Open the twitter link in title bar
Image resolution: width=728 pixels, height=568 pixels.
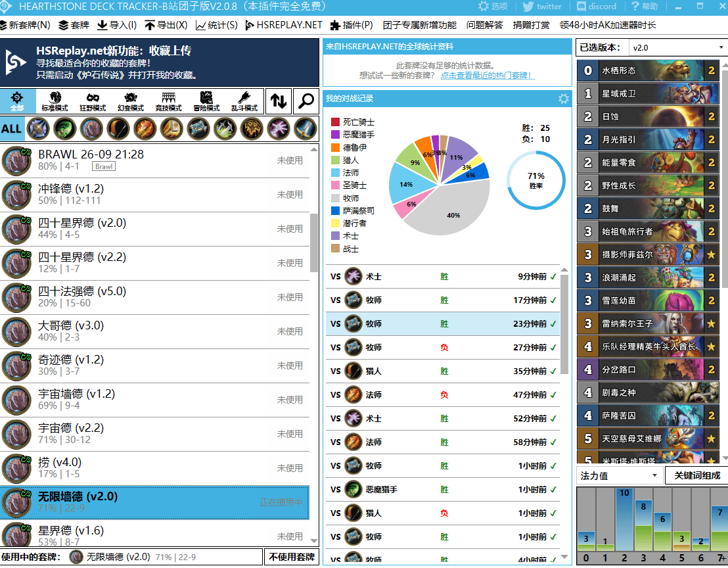542,6
